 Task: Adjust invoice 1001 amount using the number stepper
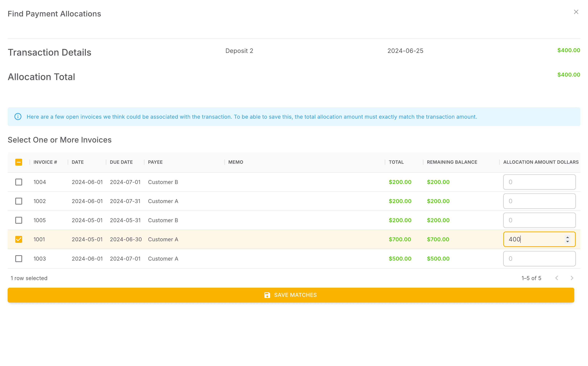(568, 239)
